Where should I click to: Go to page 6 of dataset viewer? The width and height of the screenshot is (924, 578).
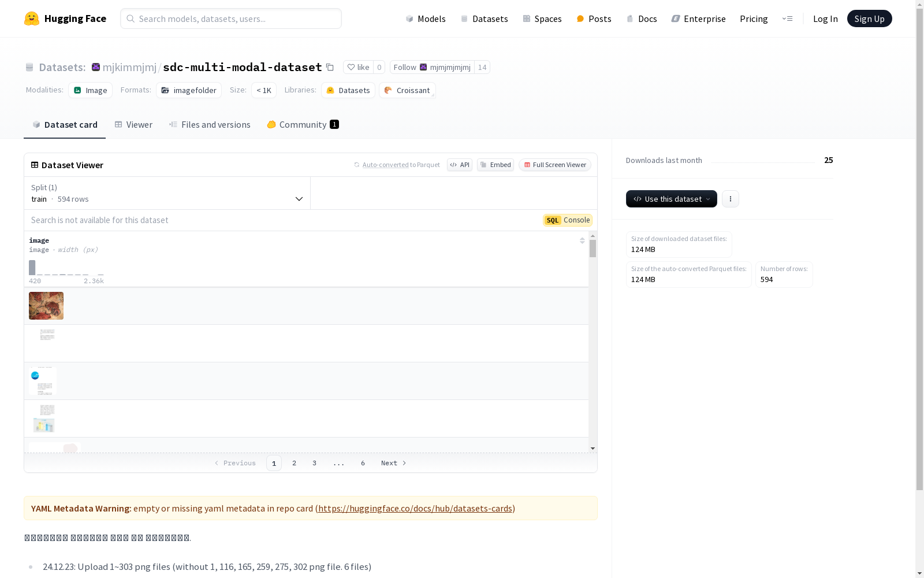[x=363, y=463]
